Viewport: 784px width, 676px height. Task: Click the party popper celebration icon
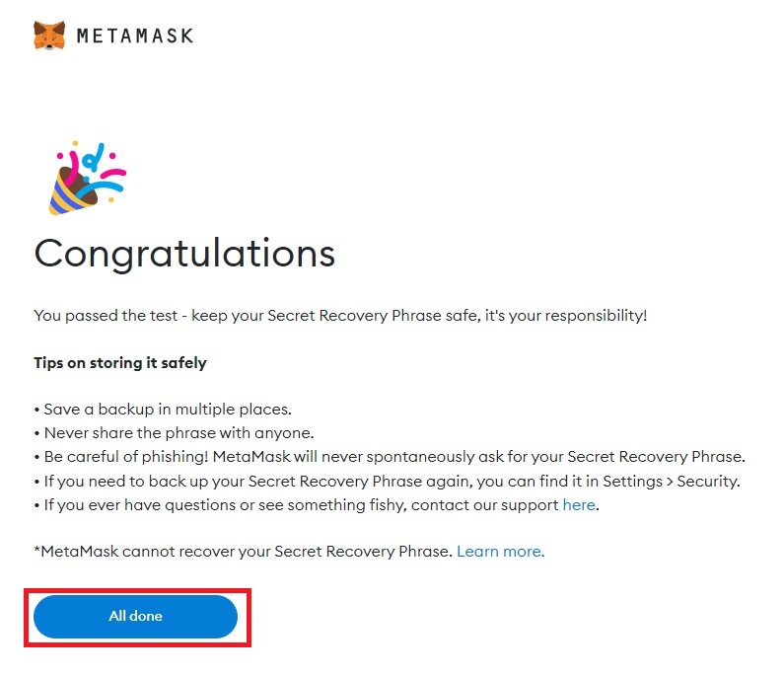click(87, 177)
